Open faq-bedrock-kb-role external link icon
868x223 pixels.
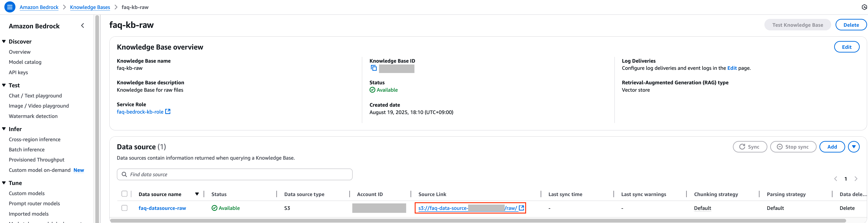[168, 111]
